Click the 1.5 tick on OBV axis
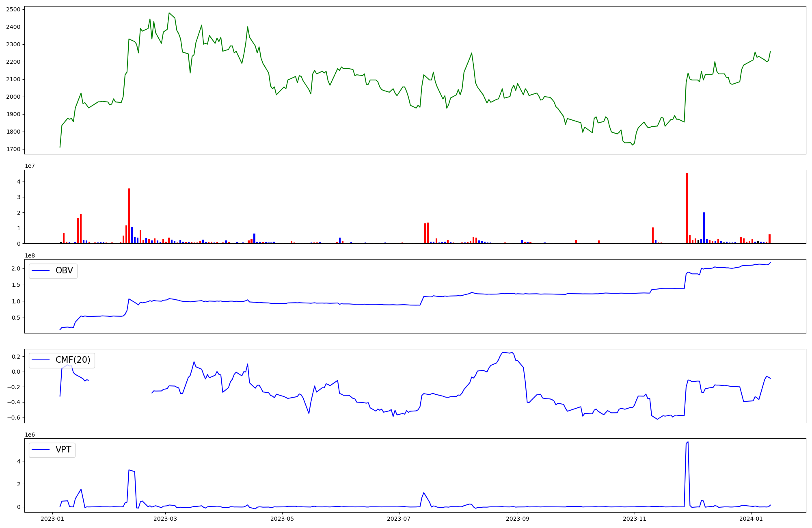Screen dimensions: 812x528 (16, 285)
